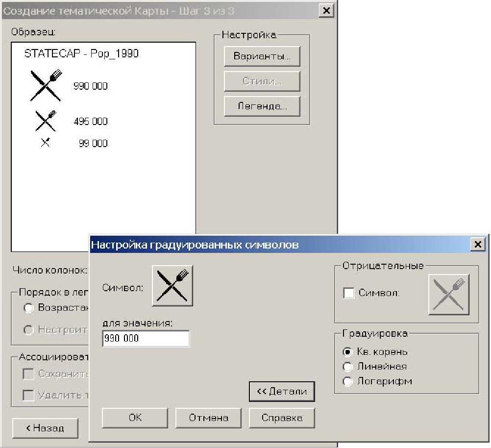491x448 pixels.
Task: Select the small 99 000 legend symbol
Action: point(46,143)
